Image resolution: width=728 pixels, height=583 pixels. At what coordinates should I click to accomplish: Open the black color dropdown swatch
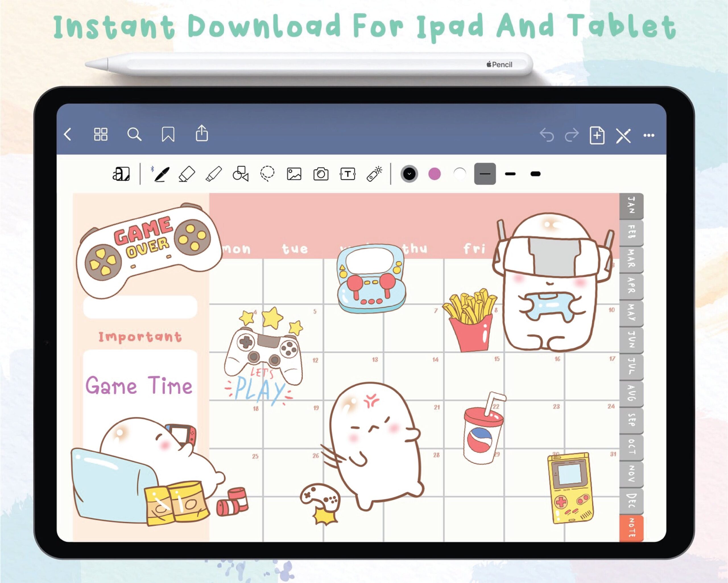click(409, 174)
